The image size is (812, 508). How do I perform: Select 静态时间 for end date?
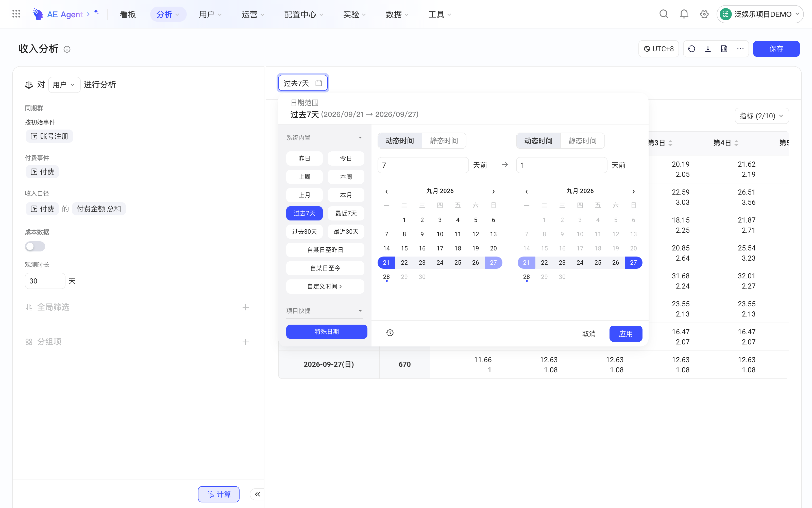click(583, 140)
